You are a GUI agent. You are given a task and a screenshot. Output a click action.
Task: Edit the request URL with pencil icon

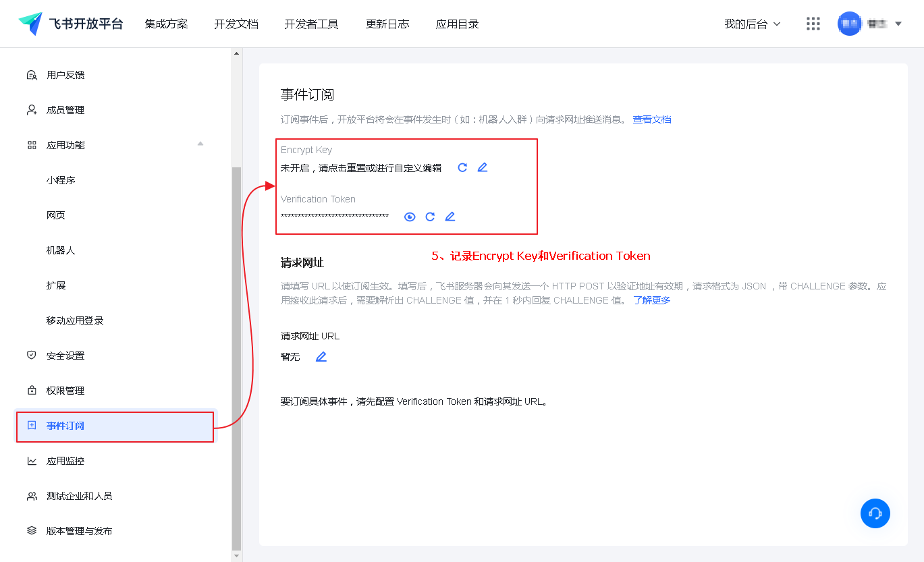321,357
